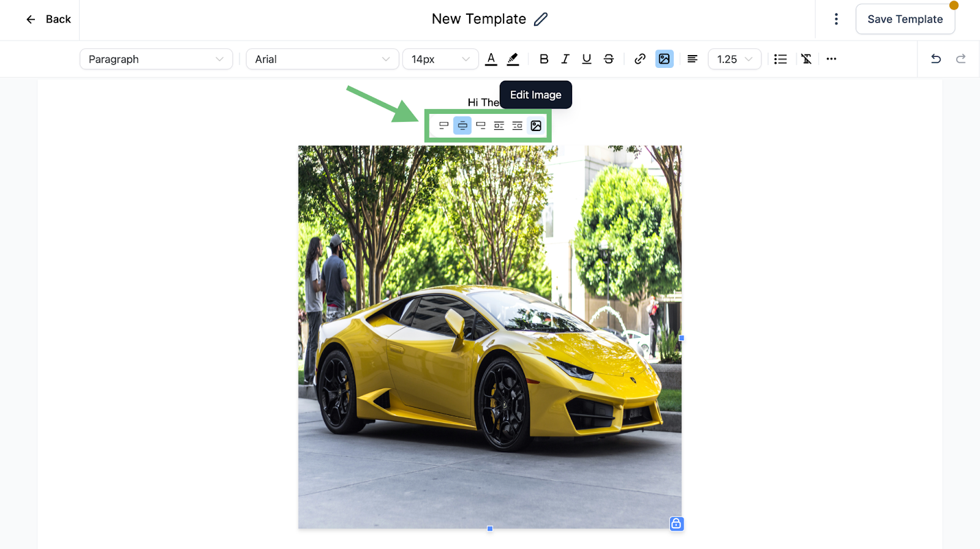The height and width of the screenshot is (549, 980).
Task: Toggle strikethrough formatting
Action: point(609,59)
